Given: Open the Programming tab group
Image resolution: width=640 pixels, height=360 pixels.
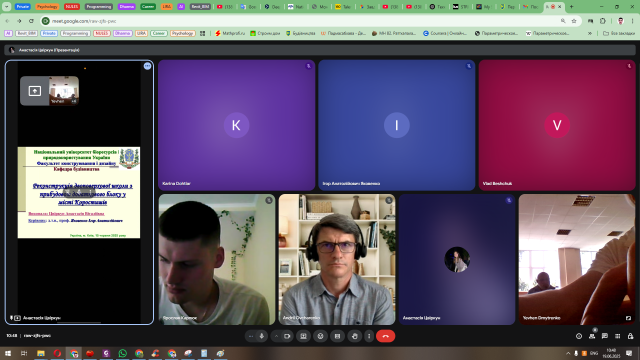Looking at the screenshot, I should point(99,7).
